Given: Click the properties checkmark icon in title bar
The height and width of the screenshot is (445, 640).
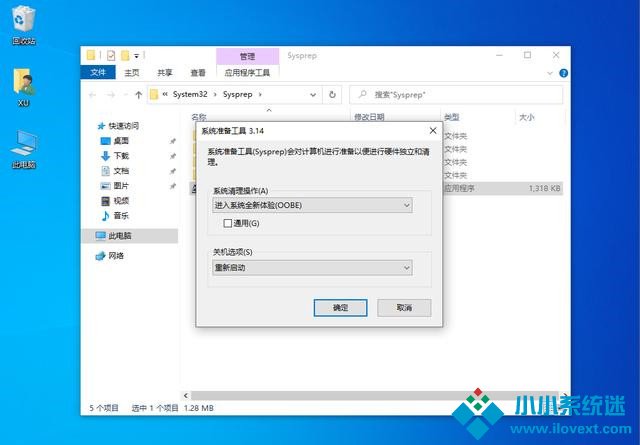Looking at the screenshot, I should [x=111, y=56].
